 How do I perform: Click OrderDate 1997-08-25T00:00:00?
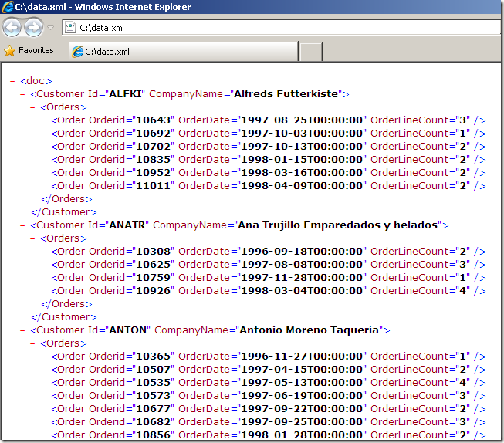pos(302,120)
